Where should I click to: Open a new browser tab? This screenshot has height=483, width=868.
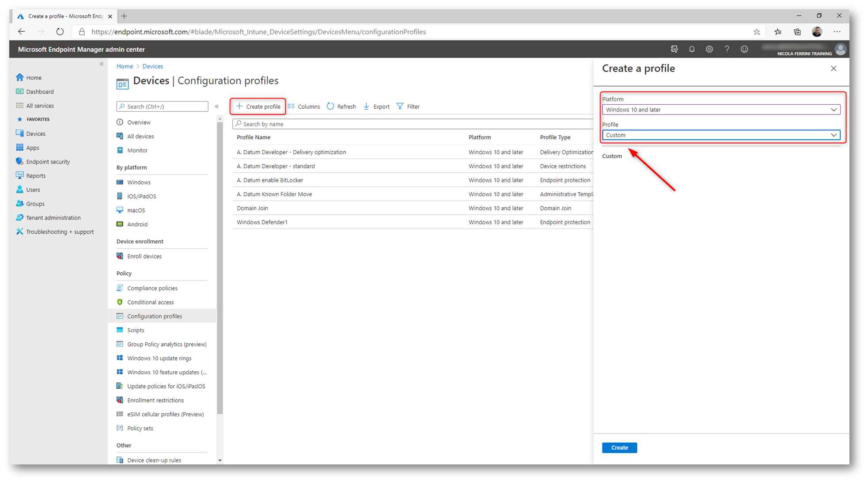(x=124, y=16)
